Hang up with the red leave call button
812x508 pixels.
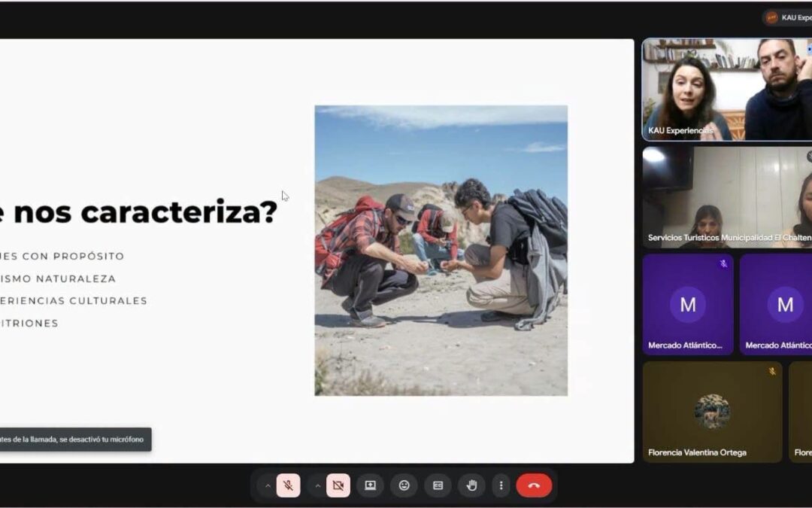534,485
